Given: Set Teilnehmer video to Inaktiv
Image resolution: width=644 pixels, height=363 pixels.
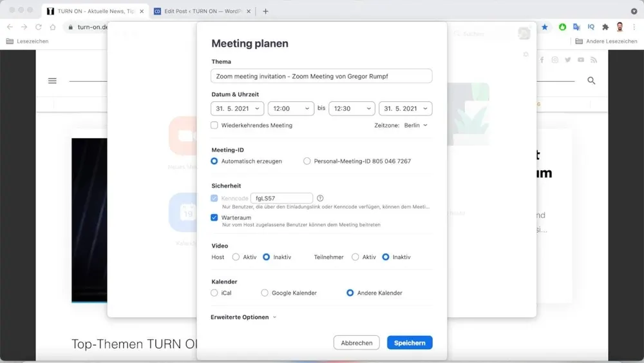Looking at the screenshot, I should pyautogui.click(x=386, y=257).
